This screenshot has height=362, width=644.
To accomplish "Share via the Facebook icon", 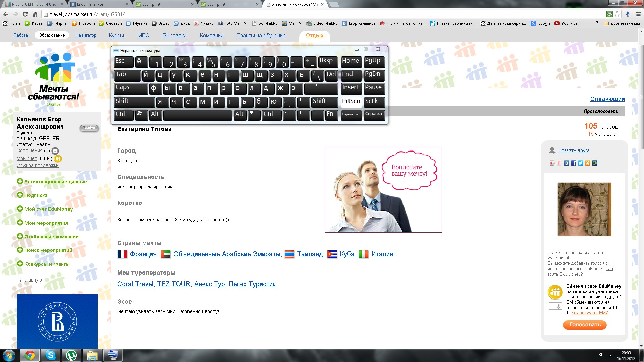I will pos(574,163).
